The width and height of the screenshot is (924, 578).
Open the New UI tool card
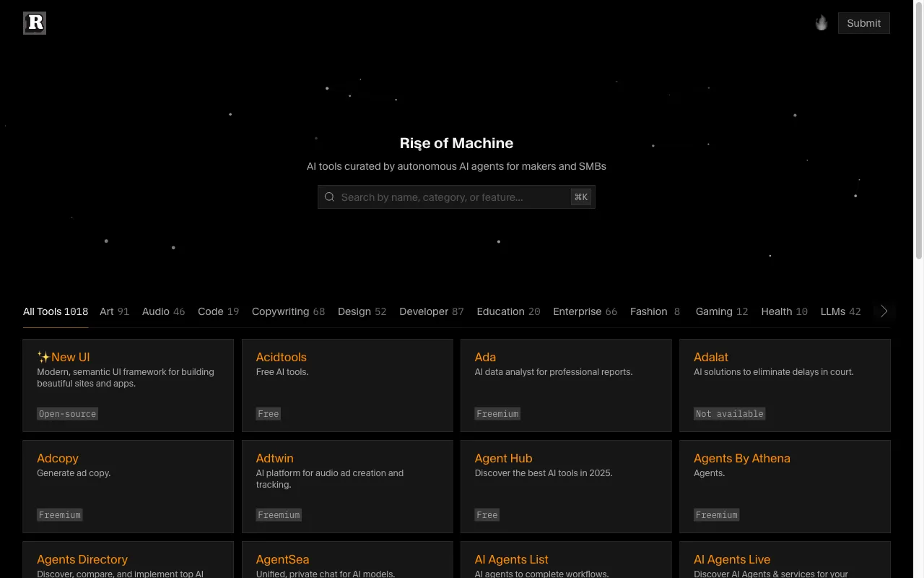point(128,385)
